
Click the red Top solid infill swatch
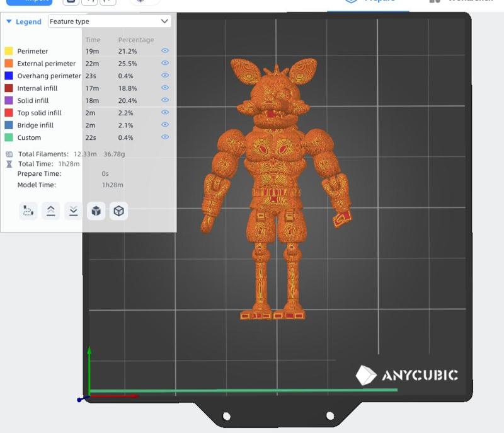[x=9, y=113]
